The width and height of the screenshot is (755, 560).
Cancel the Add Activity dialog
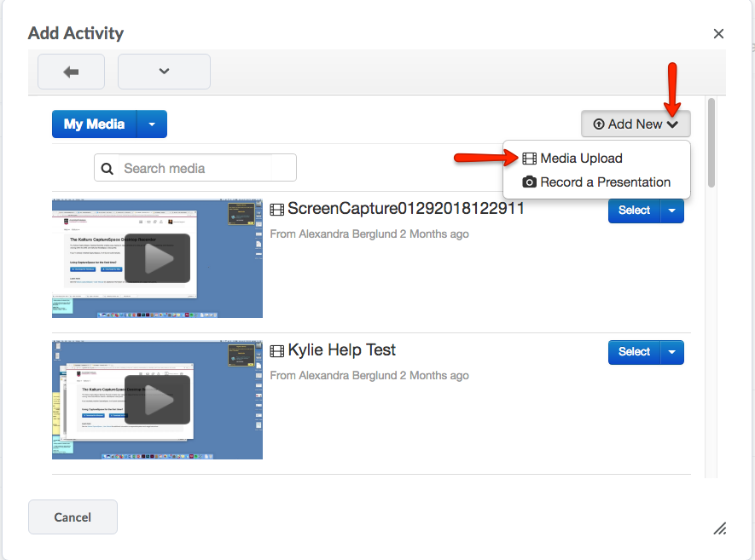click(x=73, y=517)
